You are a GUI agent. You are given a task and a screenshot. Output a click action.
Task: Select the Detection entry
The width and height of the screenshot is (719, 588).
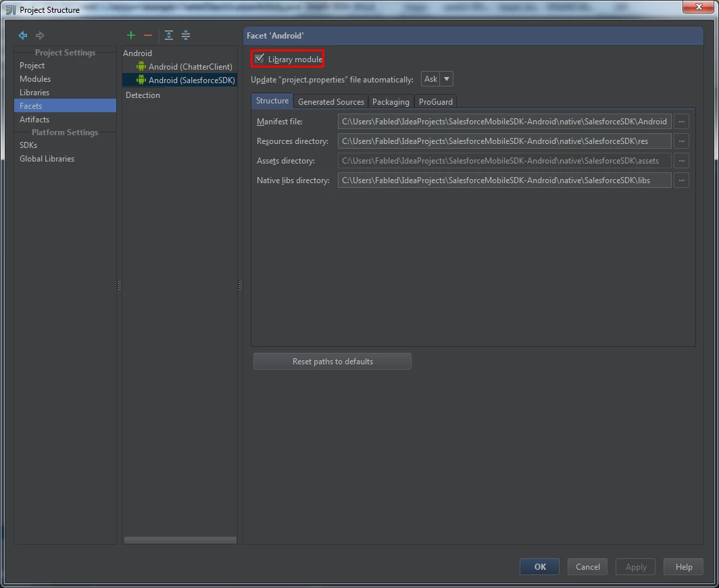143,95
